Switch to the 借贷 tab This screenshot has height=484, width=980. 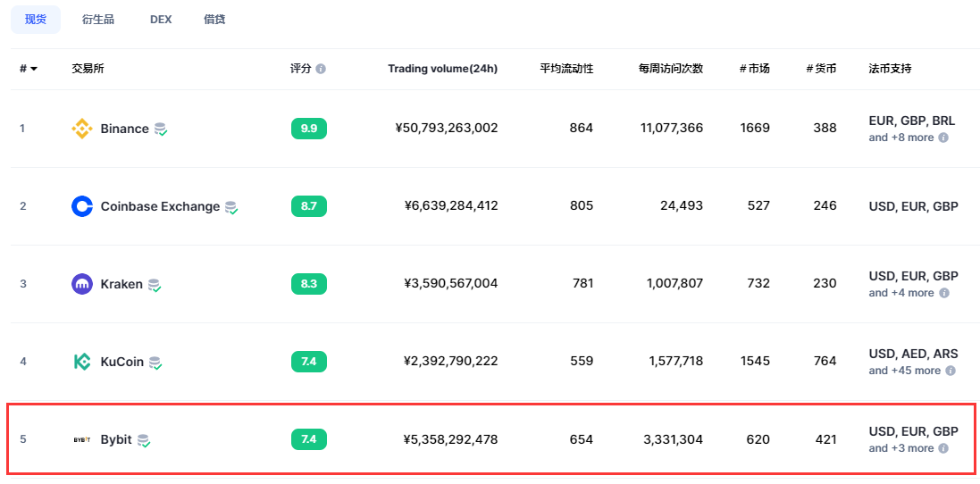coord(214,20)
